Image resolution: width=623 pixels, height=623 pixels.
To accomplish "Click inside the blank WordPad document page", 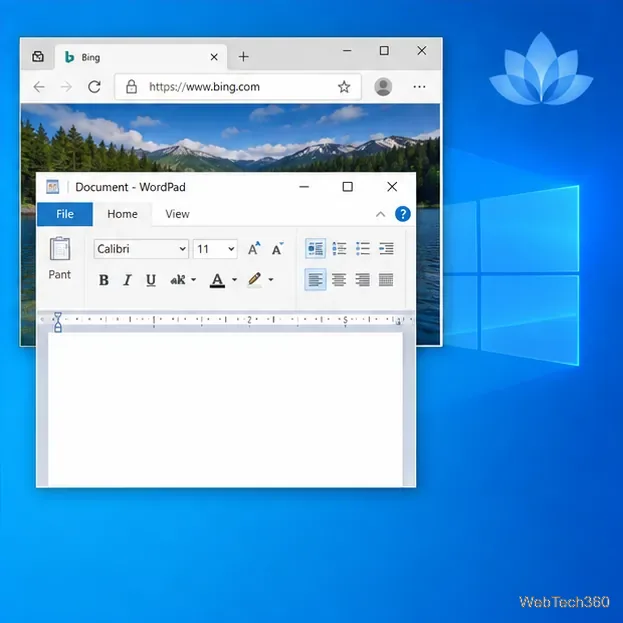I will (x=225, y=409).
